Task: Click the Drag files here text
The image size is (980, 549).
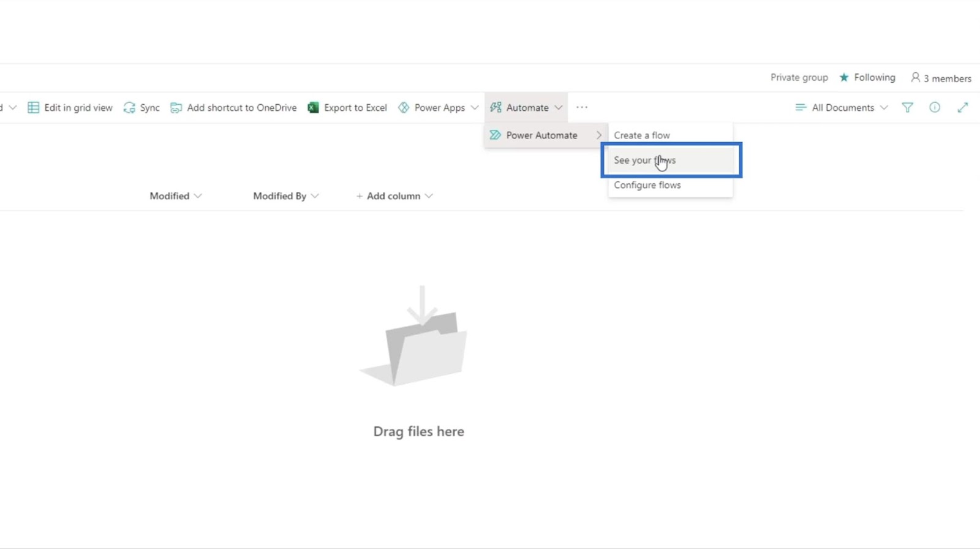Action: [419, 431]
